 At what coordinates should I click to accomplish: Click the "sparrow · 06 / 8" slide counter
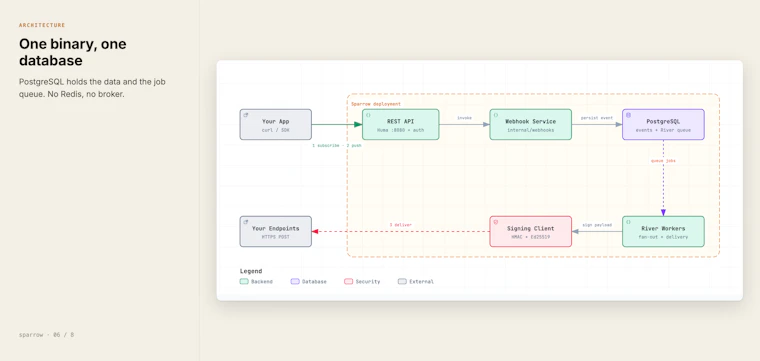[x=47, y=335]
